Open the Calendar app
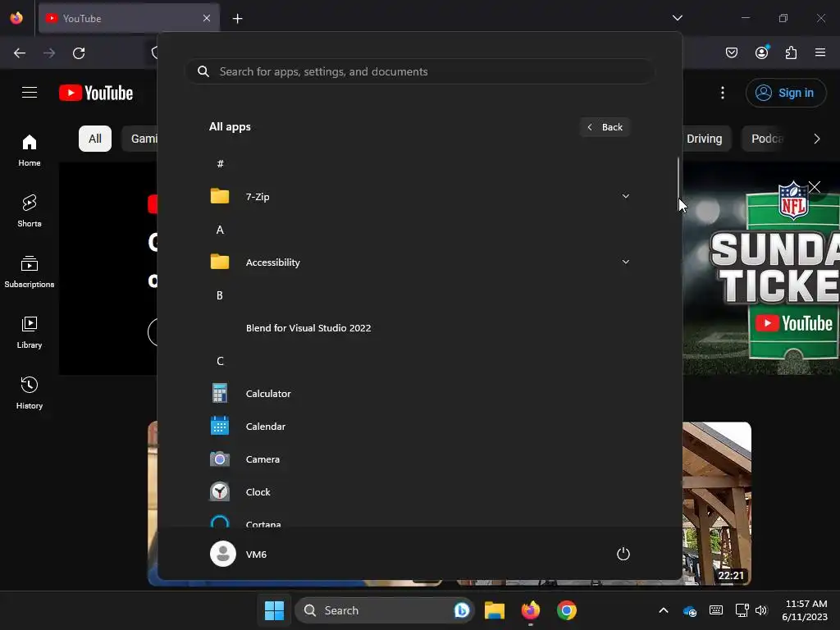The width and height of the screenshot is (840, 630). (419, 427)
